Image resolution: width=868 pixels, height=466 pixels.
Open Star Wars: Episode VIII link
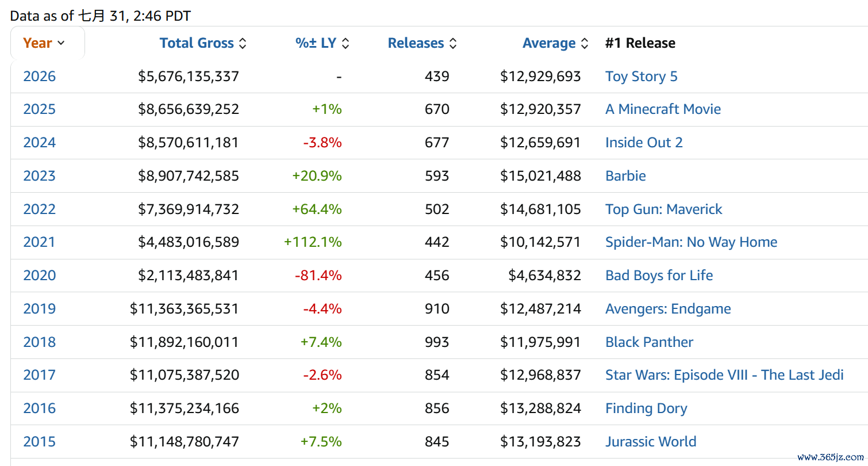tap(724, 375)
